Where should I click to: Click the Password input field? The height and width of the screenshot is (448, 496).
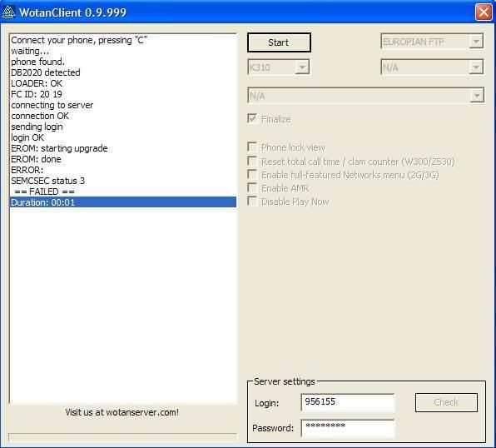pyautogui.click(x=348, y=428)
